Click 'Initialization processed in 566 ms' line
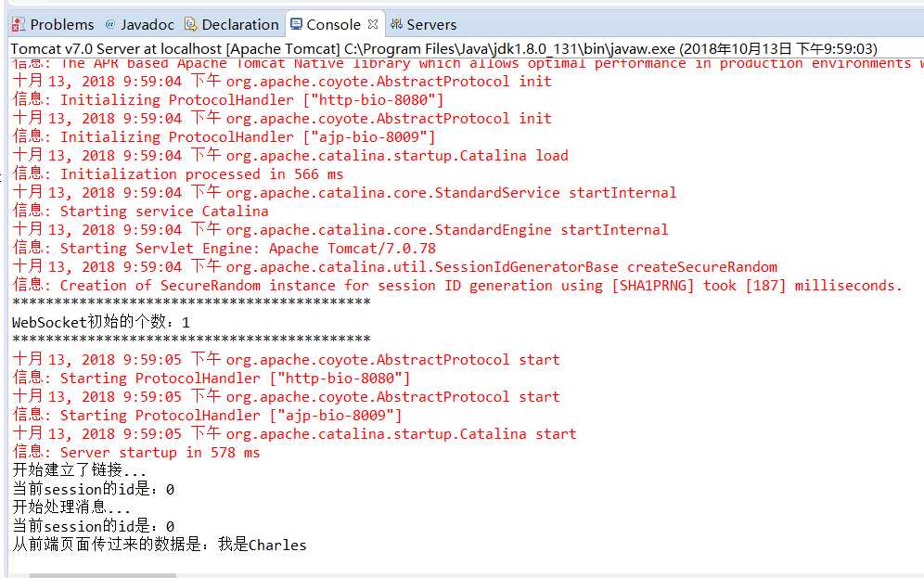 (177, 174)
